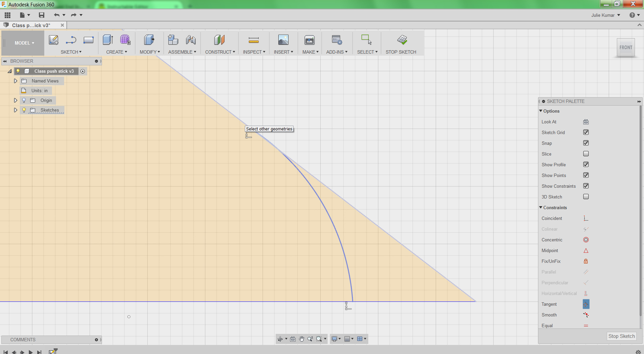Image resolution: width=644 pixels, height=354 pixels.
Task: Enable the Slice checkbox
Action: point(586,154)
